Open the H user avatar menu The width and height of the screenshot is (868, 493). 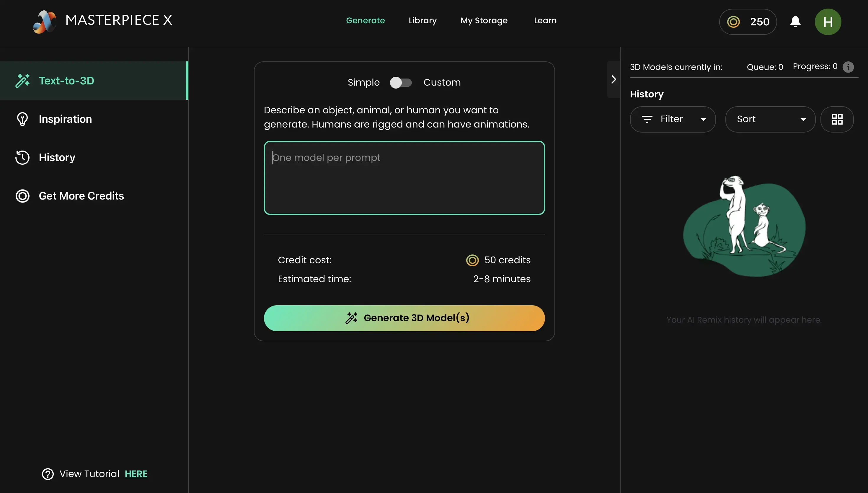[x=828, y=22]
